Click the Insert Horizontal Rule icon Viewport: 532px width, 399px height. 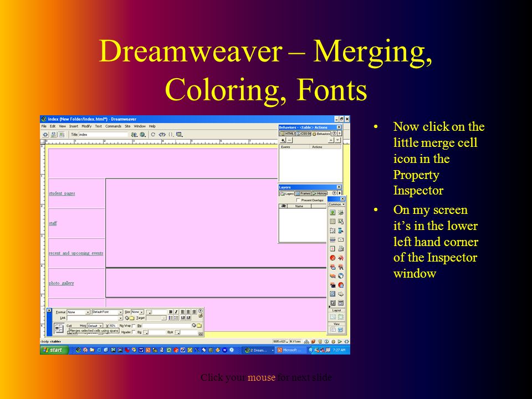(x=332, y=239)
